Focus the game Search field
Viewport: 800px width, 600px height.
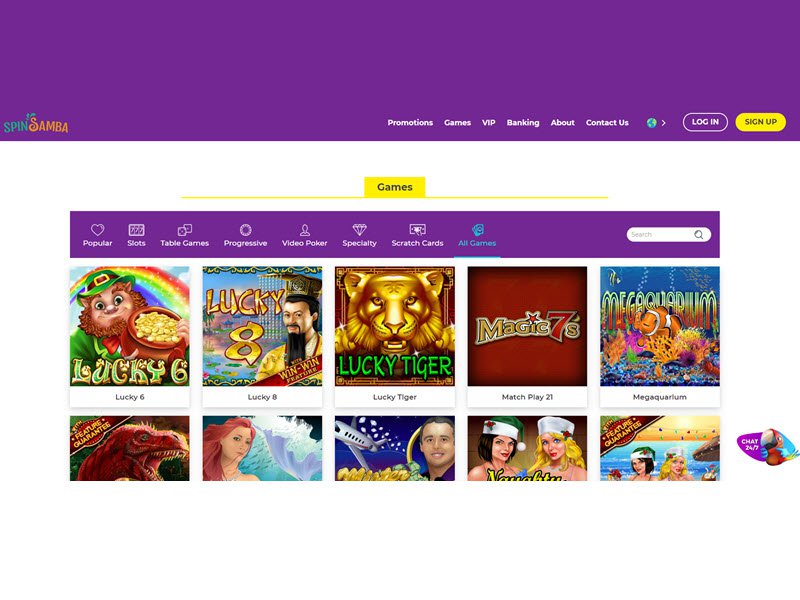point(668,235)
